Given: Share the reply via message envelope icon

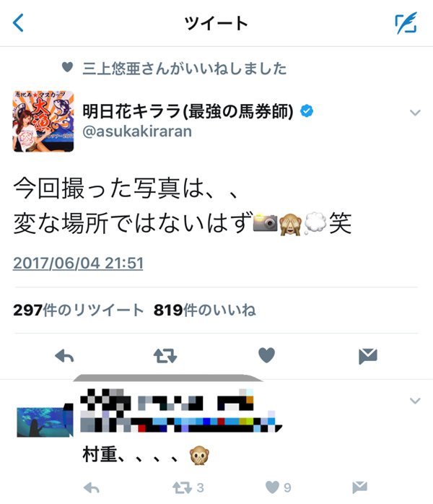Looking at the screenshot, I should click(x=360, y=487).
